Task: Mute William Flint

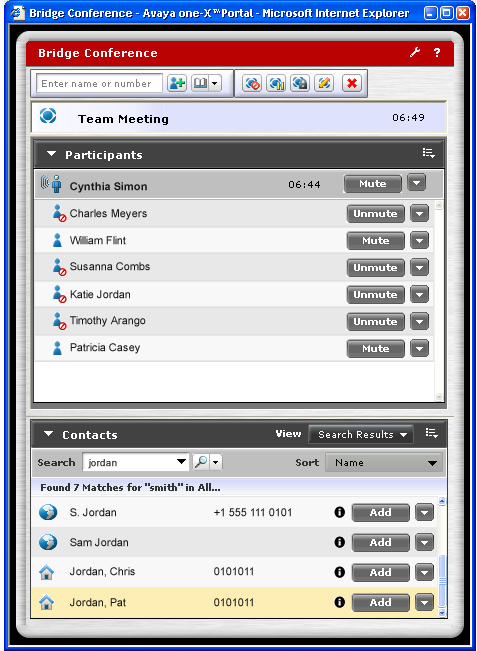Action: [375, 241]
